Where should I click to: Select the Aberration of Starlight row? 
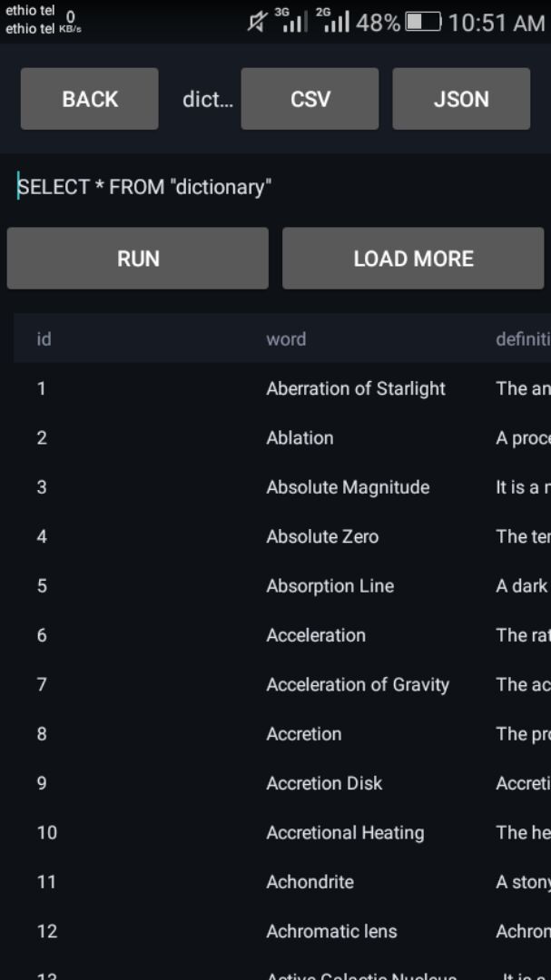click(x=282, y=388)
